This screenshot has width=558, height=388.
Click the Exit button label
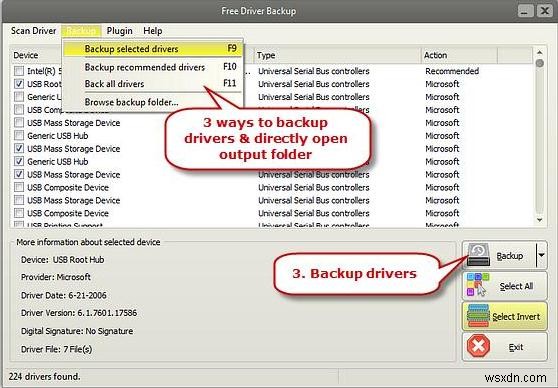tap(516, 347)
